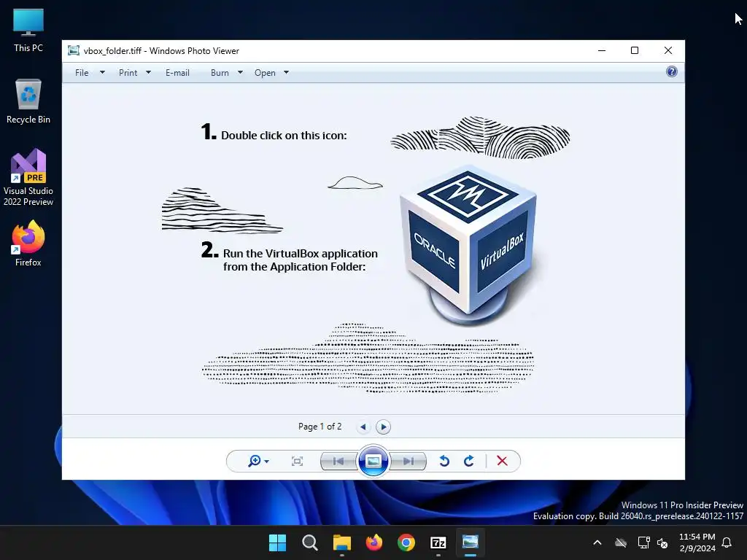The width and height of the screenshot is (747, 560).
Task: Expand the Burn dropdown arrow
Action: 240,72
